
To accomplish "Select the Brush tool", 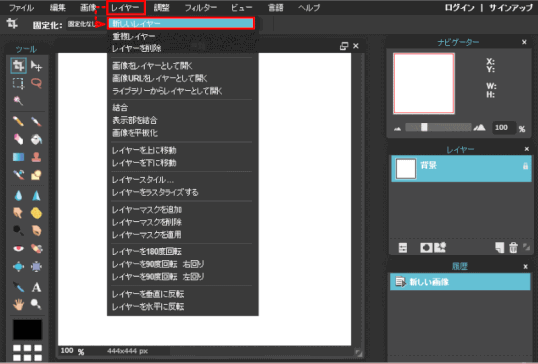I will click(36, 121).
